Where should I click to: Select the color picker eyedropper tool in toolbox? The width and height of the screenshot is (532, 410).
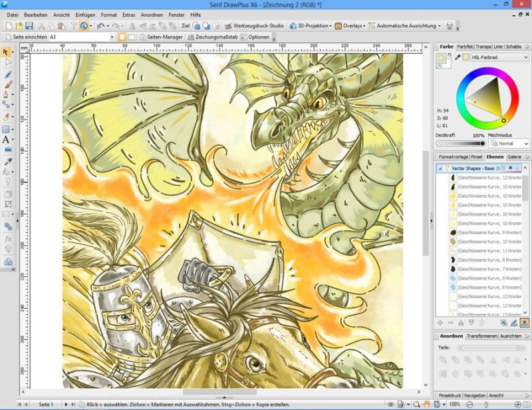[8, 161]
